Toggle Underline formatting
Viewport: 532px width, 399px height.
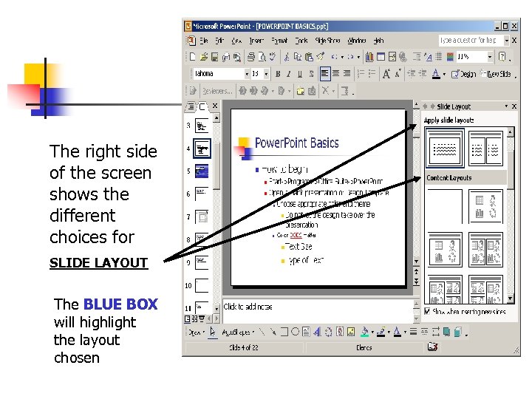[x=300, y=74]
